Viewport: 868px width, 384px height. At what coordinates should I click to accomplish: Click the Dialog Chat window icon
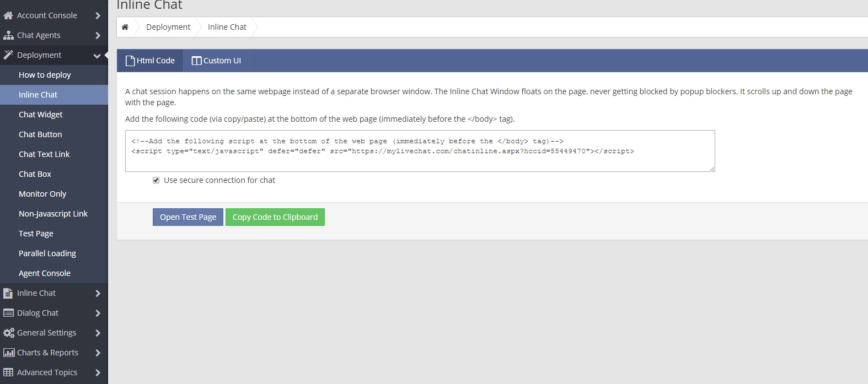coord(8,313)
